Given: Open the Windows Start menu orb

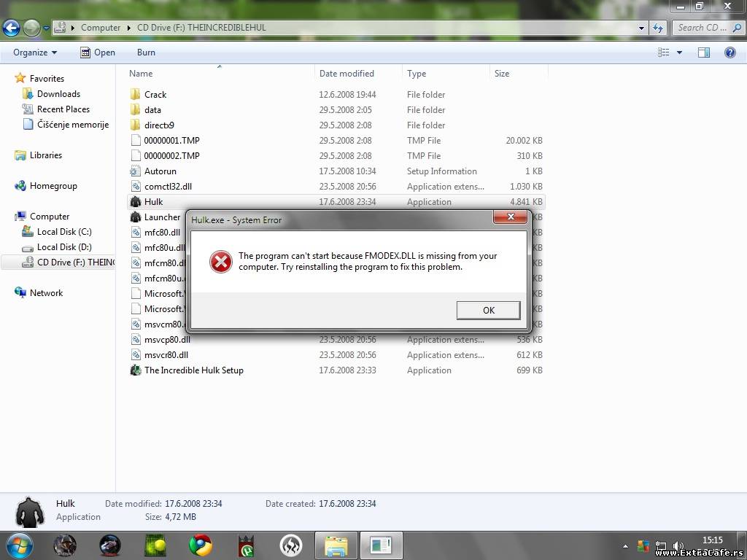Looking at the screenshot, I should [x=20, y=545].
